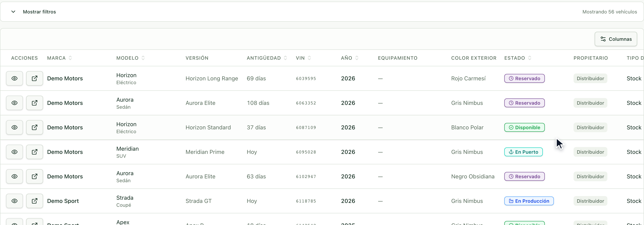Click the Equipamiento column header
The width and height of the screenshot is (644, 225).
coord(397,58)
